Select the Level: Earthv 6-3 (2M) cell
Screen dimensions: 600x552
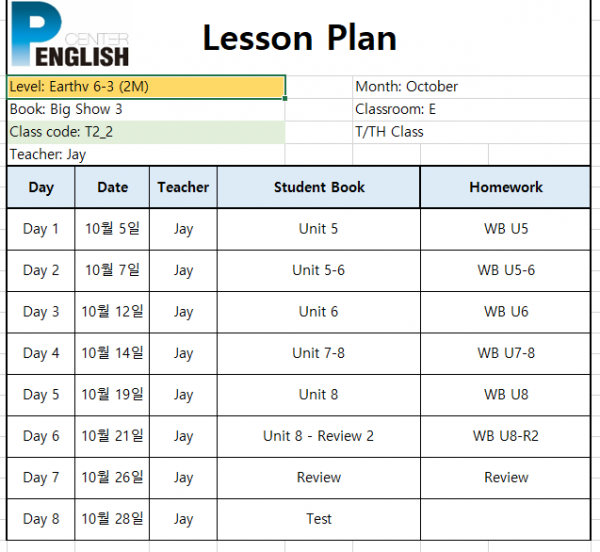pyautogui.click(x=146, y=87)
